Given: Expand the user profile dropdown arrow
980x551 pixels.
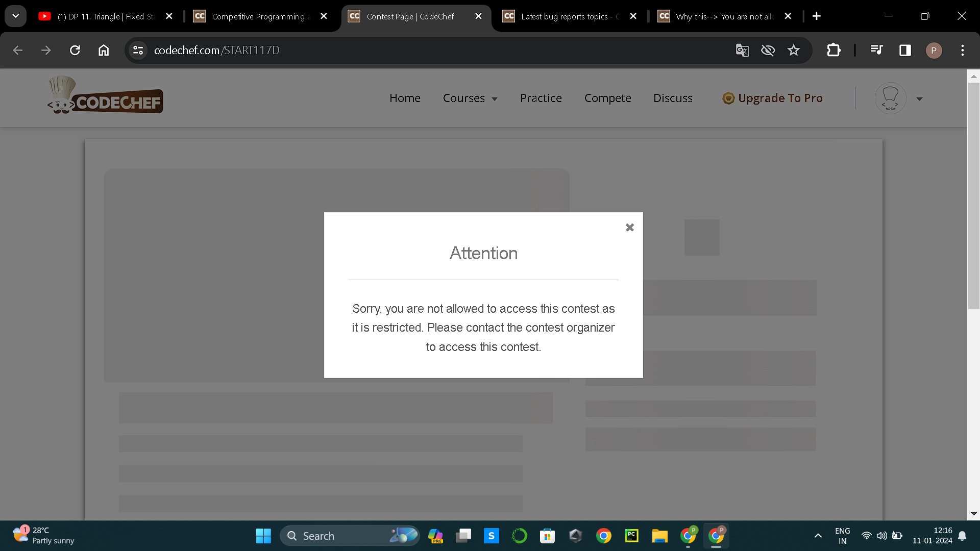Looking at the screenshot, I should [919, 99].
